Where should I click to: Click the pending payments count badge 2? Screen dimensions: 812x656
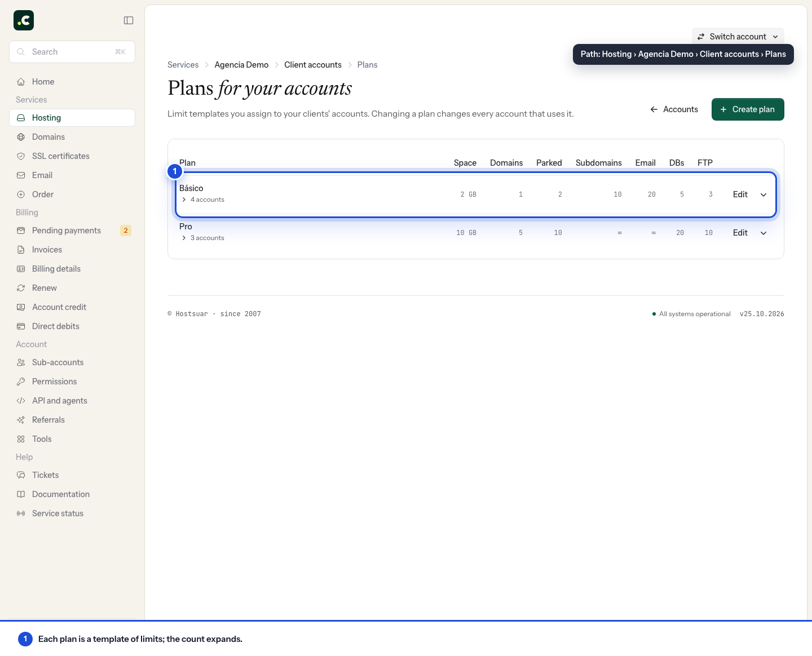pyautogui.click(x=126, y=231)
